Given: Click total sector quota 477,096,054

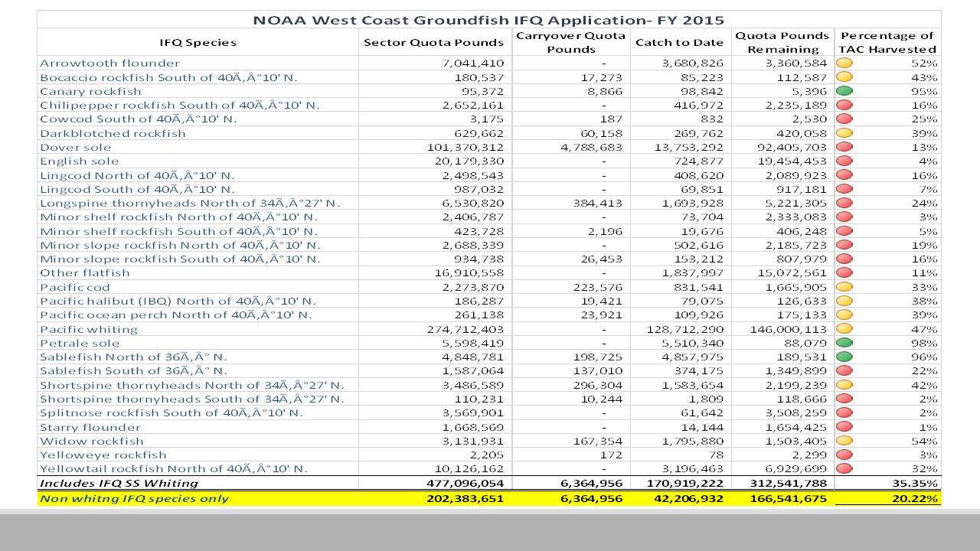Looking at the screenshot, I should coord(465,483).
